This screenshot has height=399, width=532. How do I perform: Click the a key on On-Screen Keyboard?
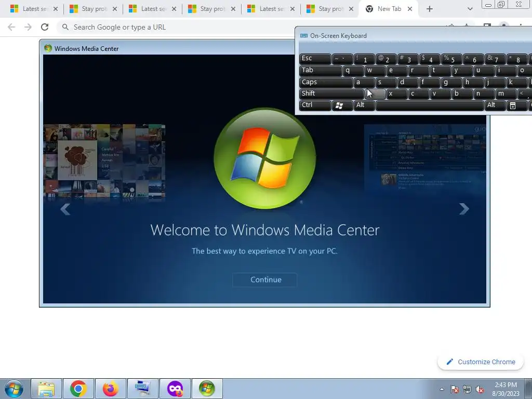click(364, 82)
